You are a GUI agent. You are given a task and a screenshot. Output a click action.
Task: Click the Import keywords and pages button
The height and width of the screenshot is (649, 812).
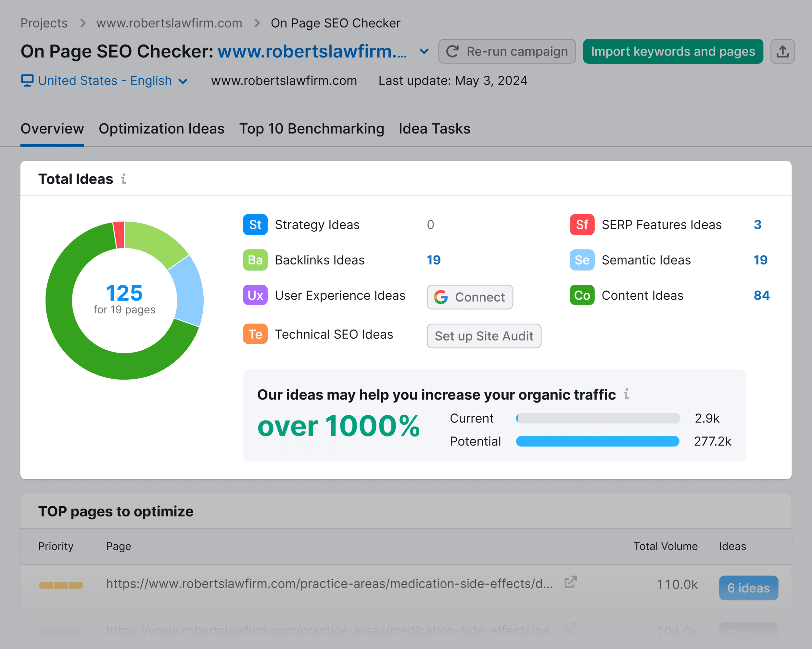[673, 51]
